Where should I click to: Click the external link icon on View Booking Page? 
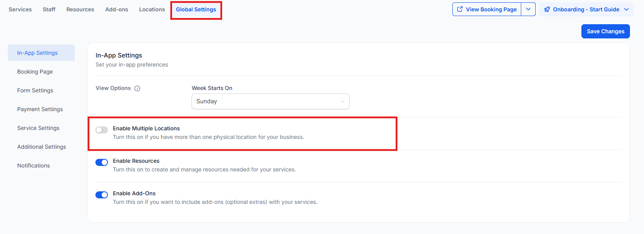460,9
